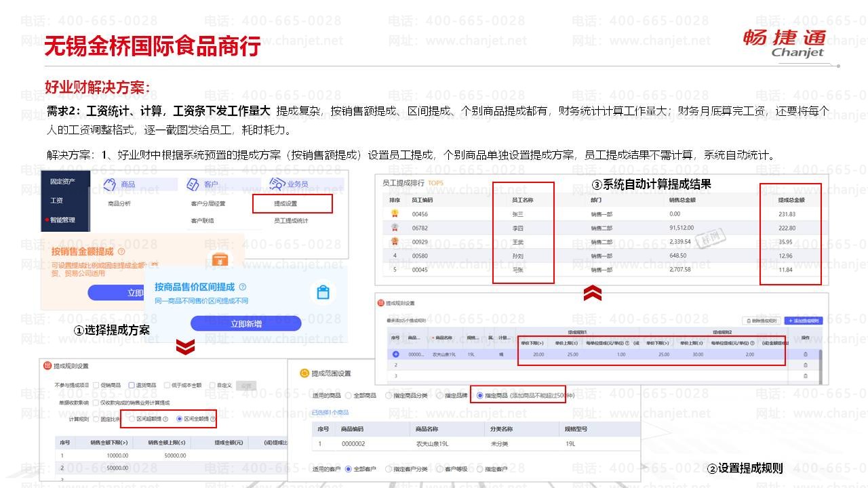Select the 指定商品分类 radio button
The image size is (868, 488).
(x=389, y=395)
